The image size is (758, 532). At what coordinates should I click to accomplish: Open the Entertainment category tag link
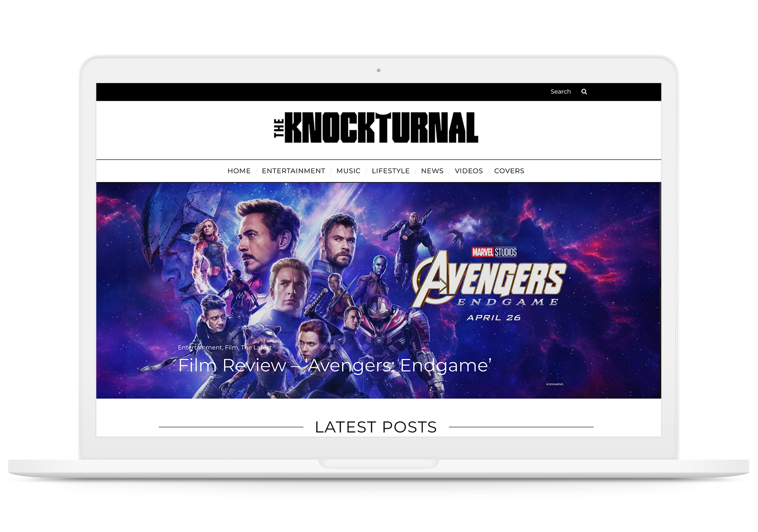point(200,347)
